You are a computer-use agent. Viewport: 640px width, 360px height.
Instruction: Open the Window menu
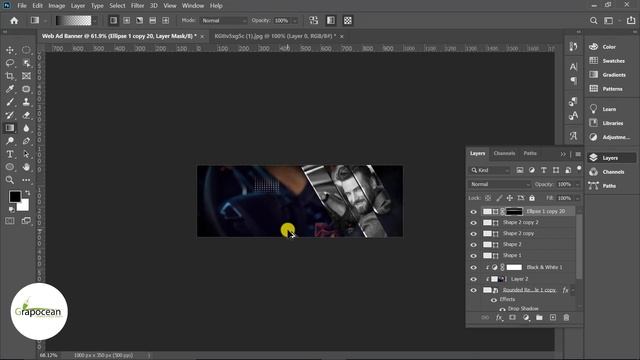(193, 6)
